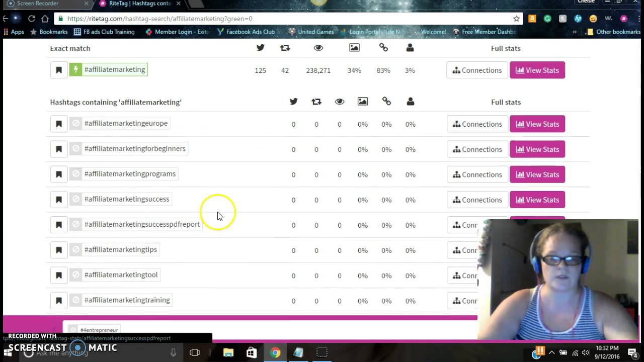
Task: Click the green lightning icon beside #affiliatemarketing
Action: click(x=75, y=70)
